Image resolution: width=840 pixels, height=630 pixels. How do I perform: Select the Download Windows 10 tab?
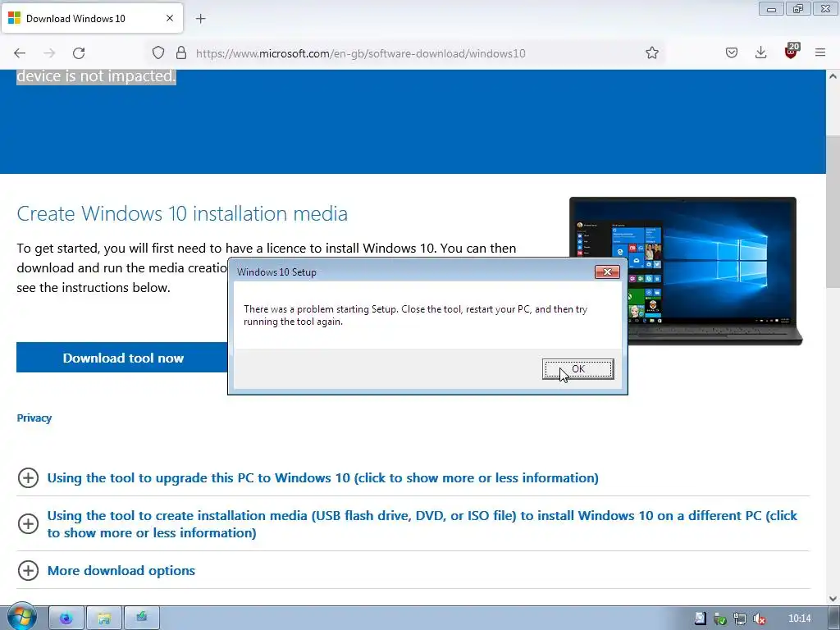pos(92,18)
